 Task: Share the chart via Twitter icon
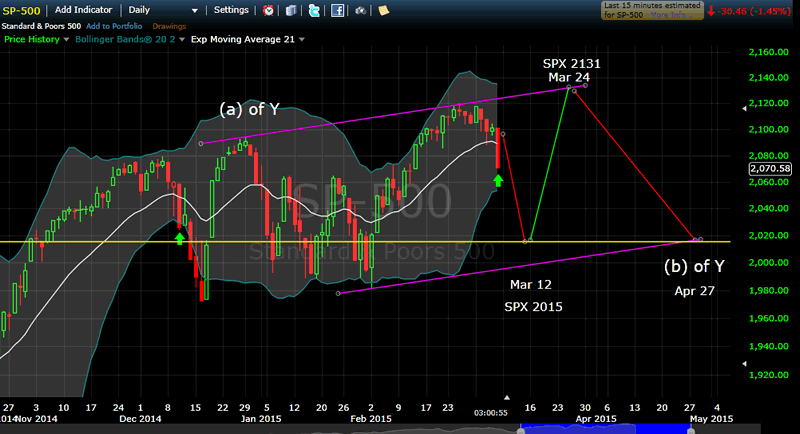coord(314,10)
